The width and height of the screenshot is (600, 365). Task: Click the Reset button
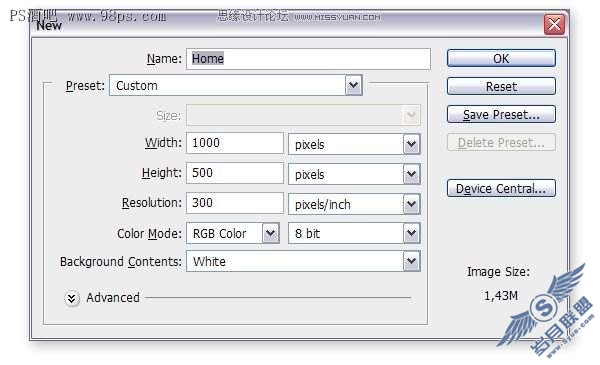pos(501,86)
